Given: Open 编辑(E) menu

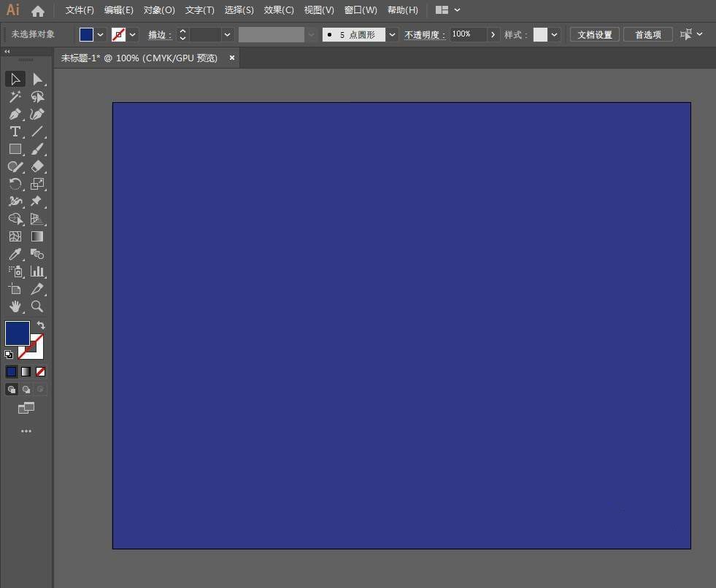Looking at the screenshot, I should [x=119, y=10].
